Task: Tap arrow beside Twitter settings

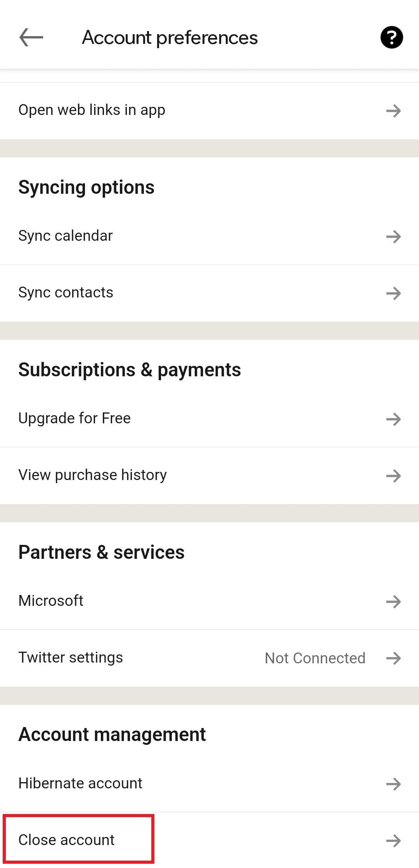Action: click(393, 658)
